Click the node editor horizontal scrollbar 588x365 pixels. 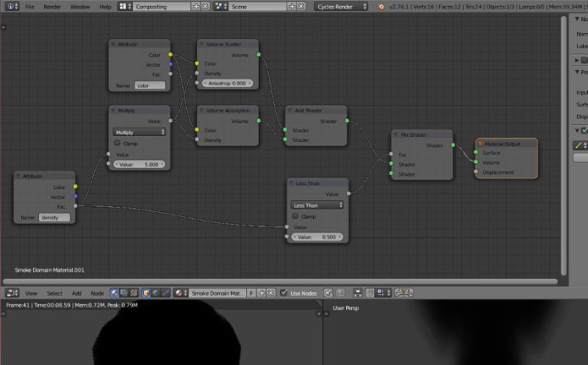point(280,281)
